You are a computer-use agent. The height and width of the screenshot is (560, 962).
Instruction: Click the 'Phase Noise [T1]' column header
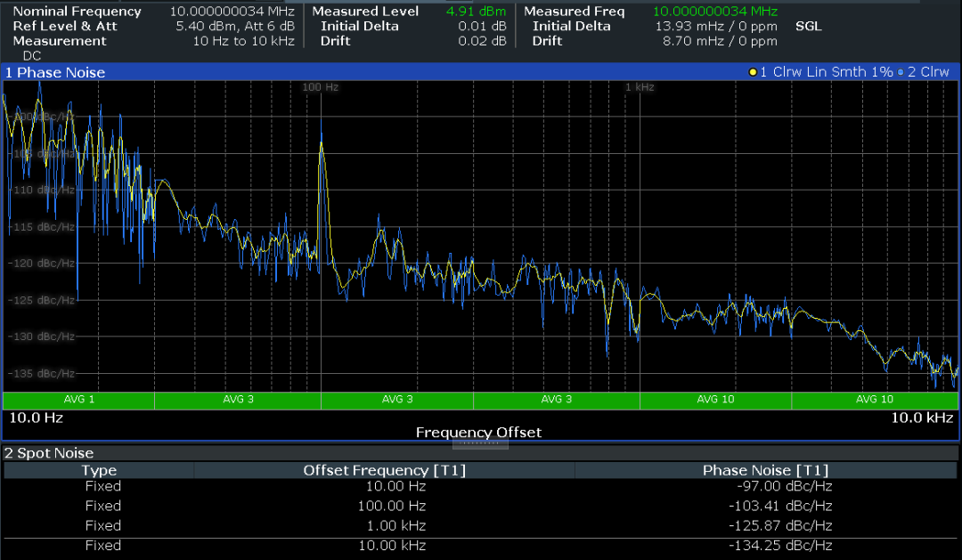point(765,470)
